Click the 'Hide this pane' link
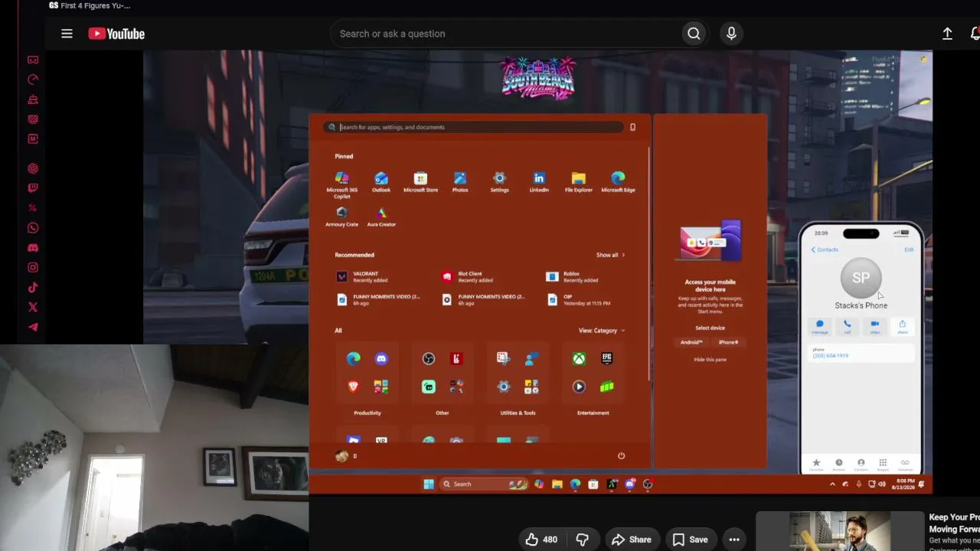 click(710, 360)
